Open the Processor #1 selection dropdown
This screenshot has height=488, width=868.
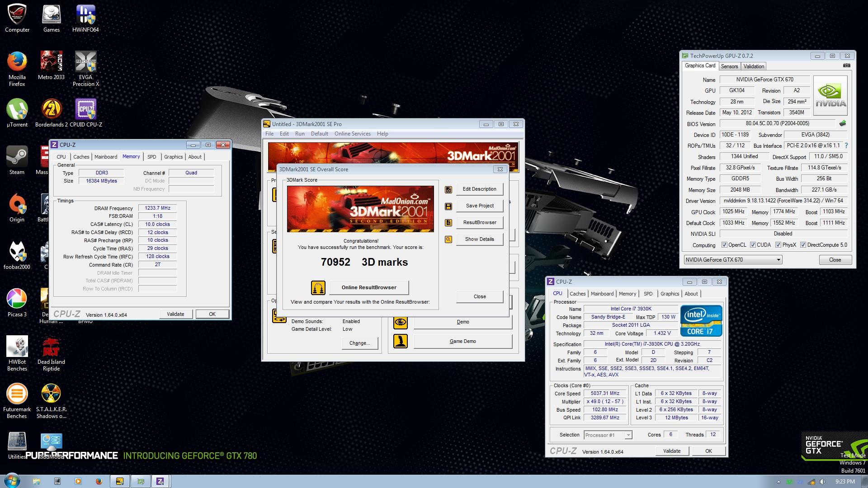(x=608, y=435)
